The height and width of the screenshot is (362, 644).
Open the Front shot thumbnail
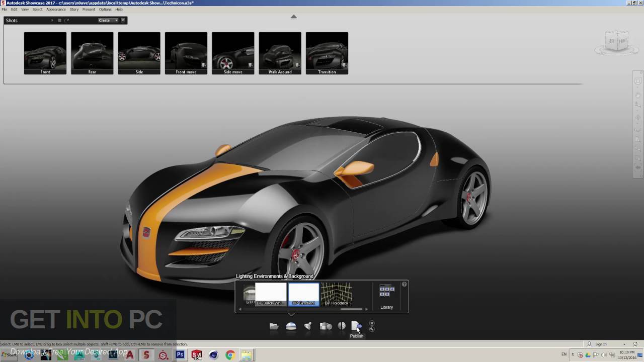pos(45,53)
